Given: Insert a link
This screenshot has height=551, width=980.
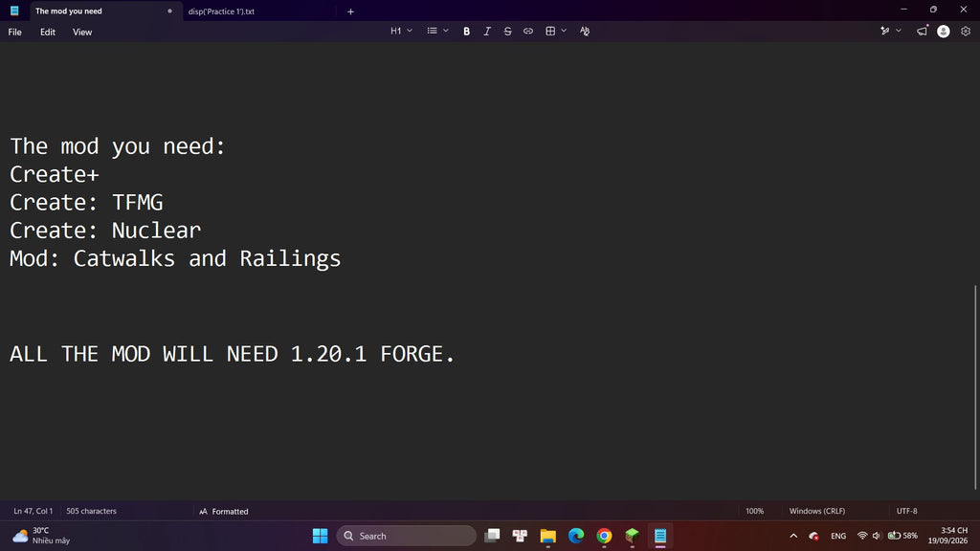Looking at the screenshot, I should 528,32.
